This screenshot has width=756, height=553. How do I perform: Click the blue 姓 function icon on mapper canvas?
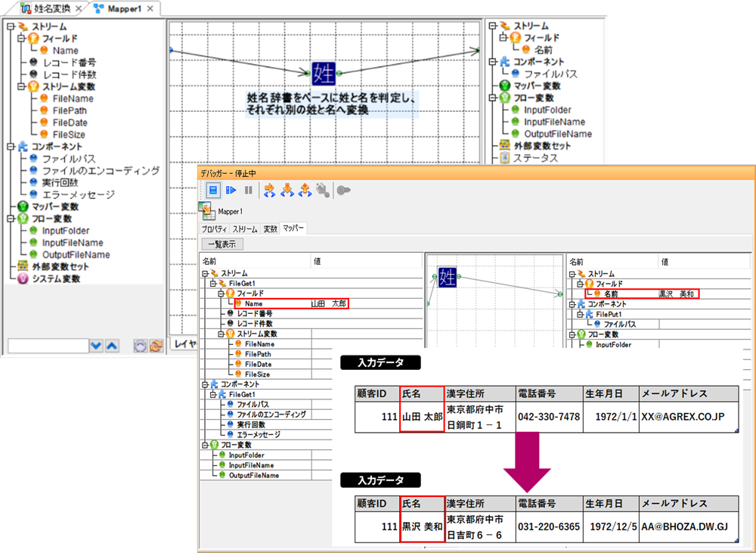[x=323, y=73]
